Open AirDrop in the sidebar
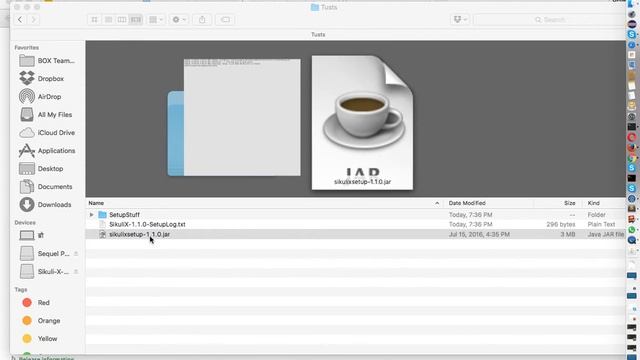 [40, 97]
